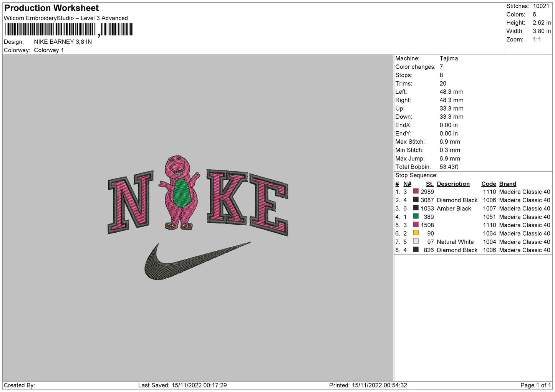Click the Stop Sequence heading
The image size is (555, 392).
(416, 175)
